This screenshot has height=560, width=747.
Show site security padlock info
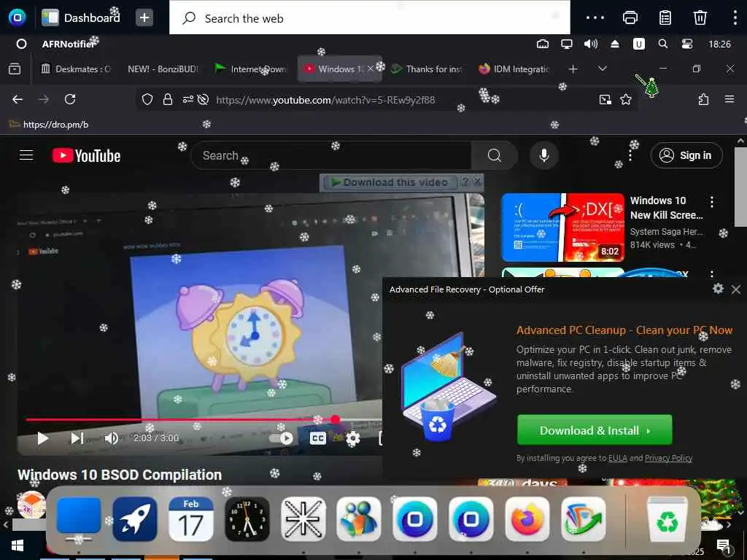(x=167, y=99)
